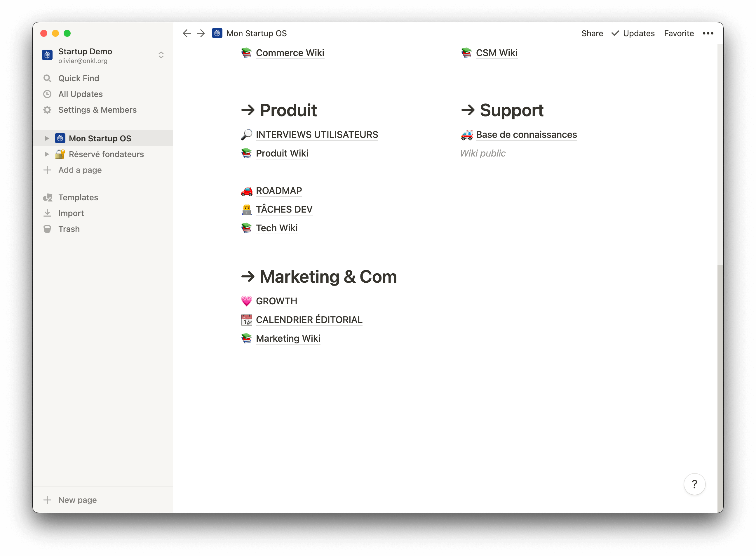The image size is (756, 556).
Task: Click the Templates shapes icon
Action: (x=48, y=198)
